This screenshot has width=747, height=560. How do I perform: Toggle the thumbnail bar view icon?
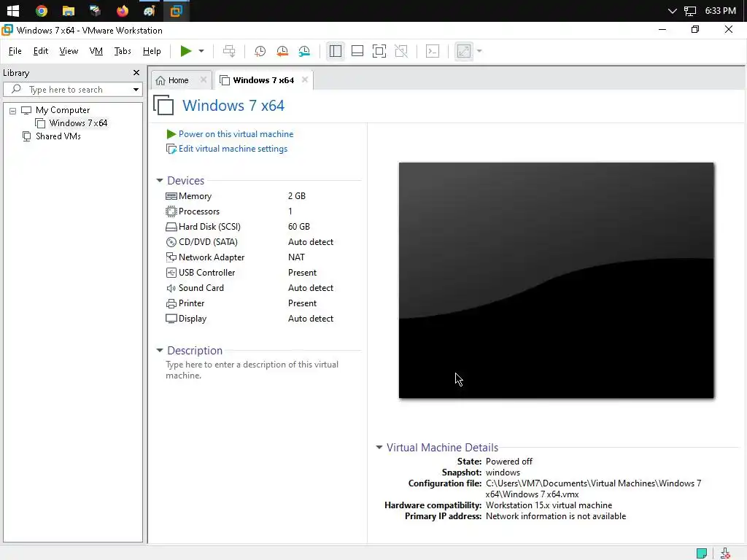(x=357, y=51)
